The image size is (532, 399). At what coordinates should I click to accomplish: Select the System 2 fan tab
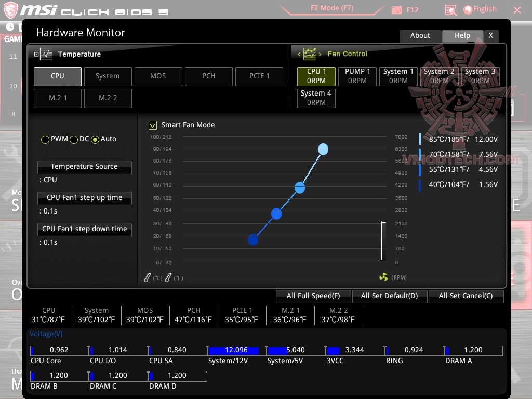tap(440, 76)
